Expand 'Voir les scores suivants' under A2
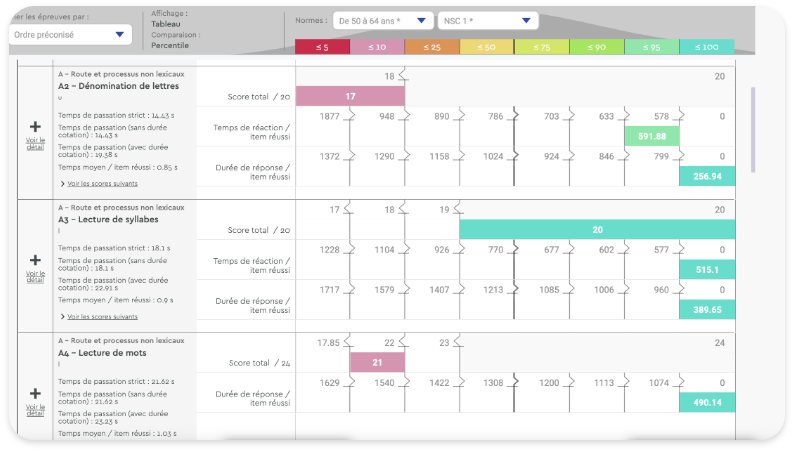794x452 pixels. 100,183
